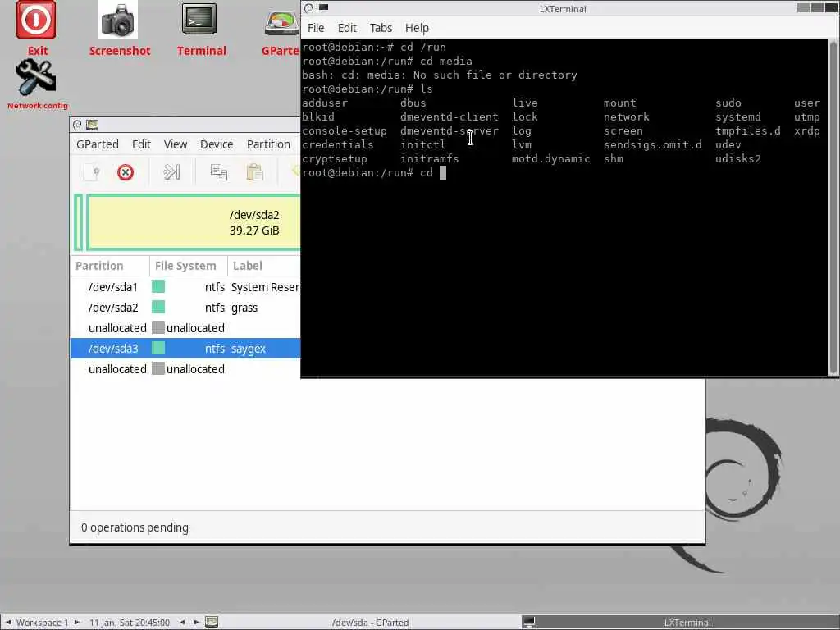Click the LXTerminal monitor icon in taskbar
Viewport: 840px width, 630px height.
(529, 622)
